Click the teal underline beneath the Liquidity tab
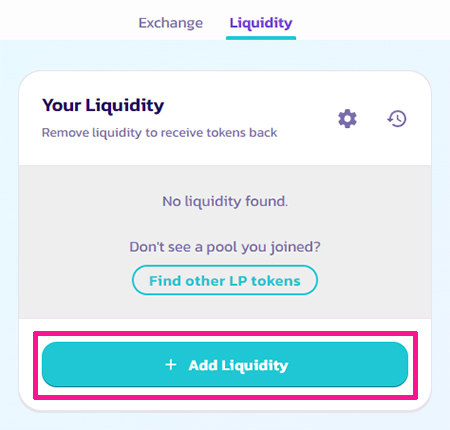The image size is (450, 430). pos(261,38)
